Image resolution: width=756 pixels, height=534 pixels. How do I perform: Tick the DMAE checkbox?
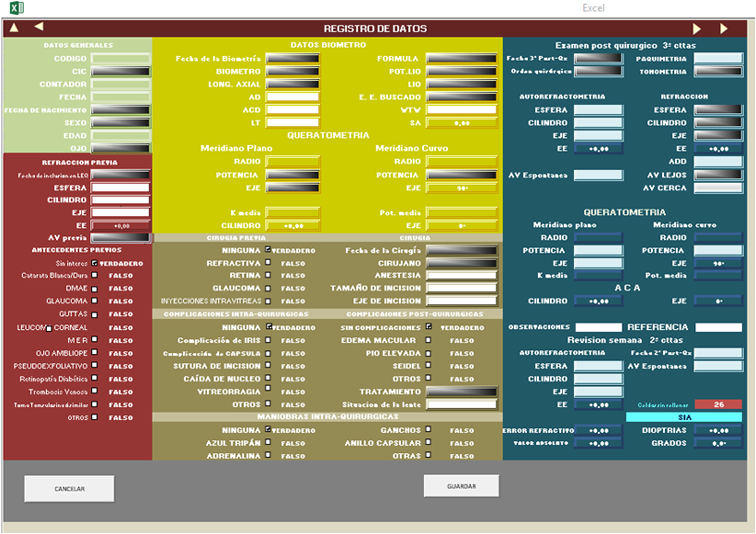[x=95, y=290]
